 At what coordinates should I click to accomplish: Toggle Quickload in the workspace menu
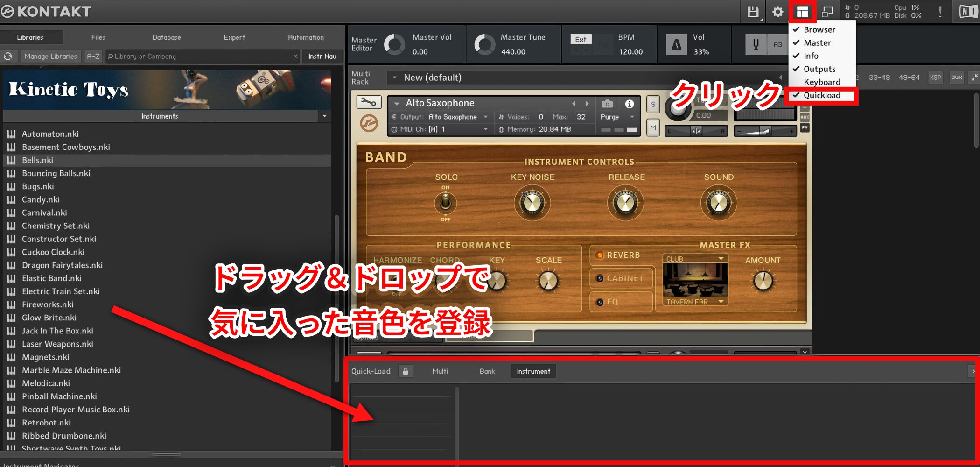[822, 95]
